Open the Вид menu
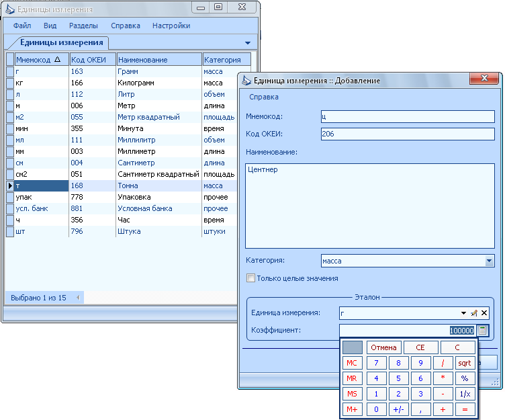The image size is (505, 420). (x=50, y=26)
